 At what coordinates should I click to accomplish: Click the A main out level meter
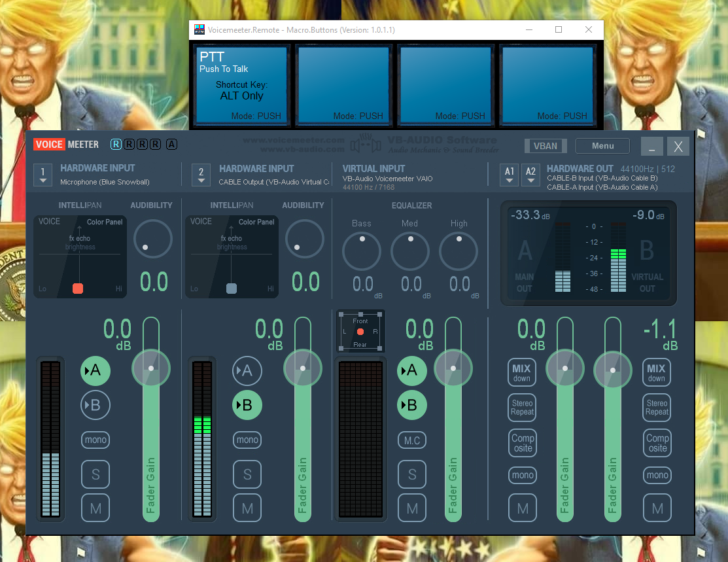click(x=563, y=257)
